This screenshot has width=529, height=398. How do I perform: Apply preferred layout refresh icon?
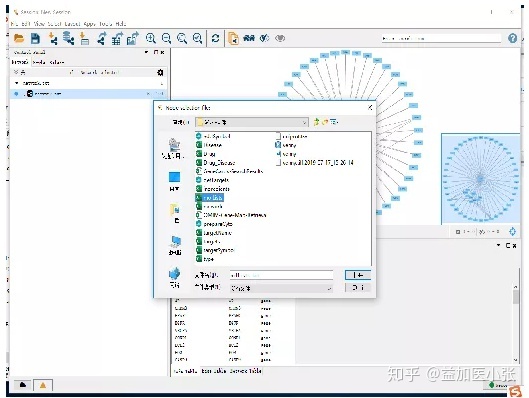[x=215, y=38]
